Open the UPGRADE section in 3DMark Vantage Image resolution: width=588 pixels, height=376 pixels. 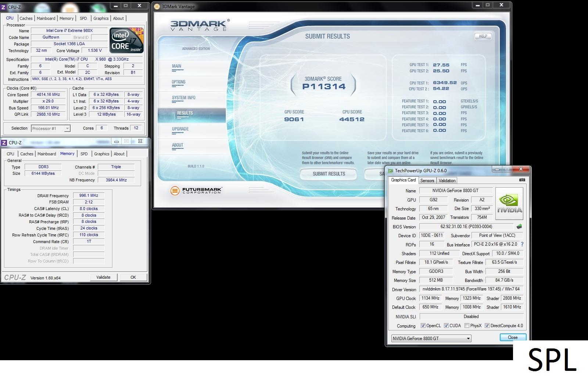(x=180, y=129)
